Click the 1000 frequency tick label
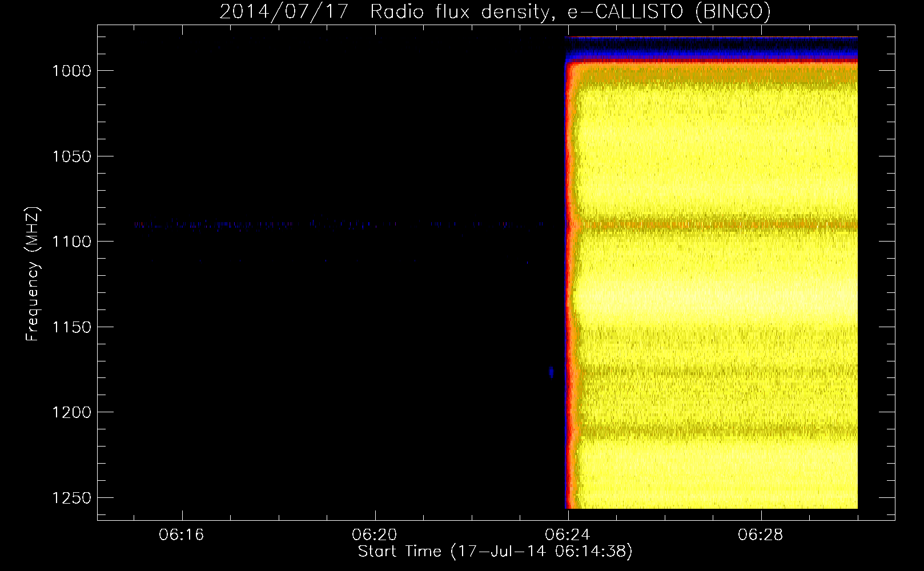 (x=71, y=71)
